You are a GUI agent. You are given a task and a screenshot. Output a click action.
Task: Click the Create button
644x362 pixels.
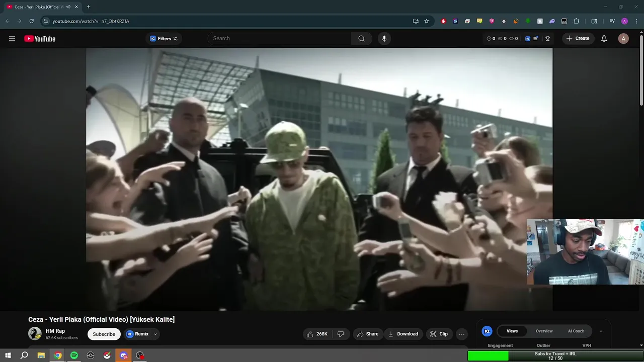[x=578, y=39]
